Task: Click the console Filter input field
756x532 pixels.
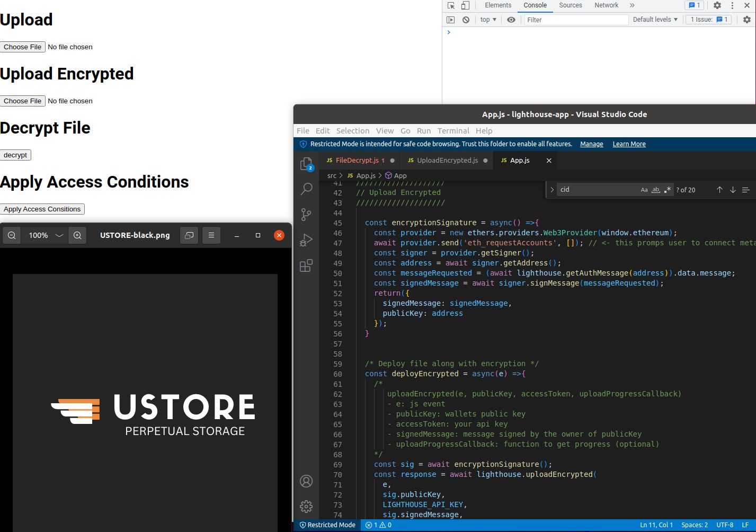Action: [x=576, y=20]
